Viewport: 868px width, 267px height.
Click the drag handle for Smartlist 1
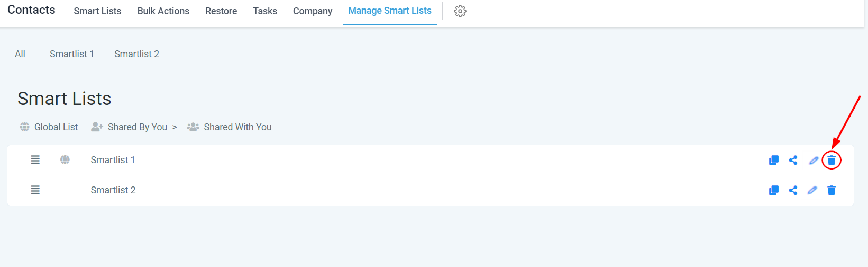coord(35,160)
